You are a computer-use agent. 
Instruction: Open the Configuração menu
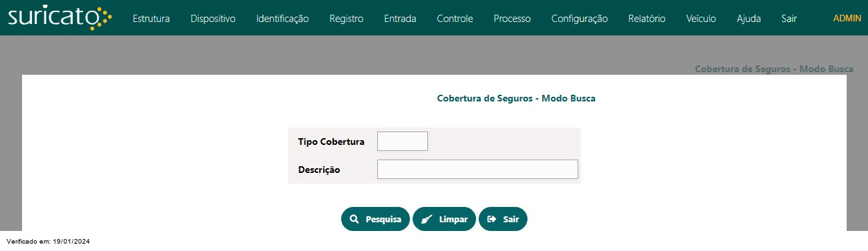point(580,19)
